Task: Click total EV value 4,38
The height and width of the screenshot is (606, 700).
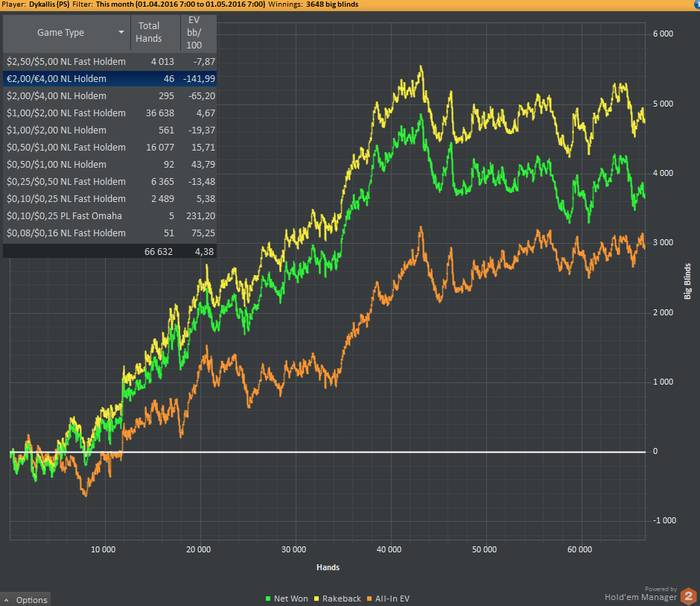Action: coord(204,252)
